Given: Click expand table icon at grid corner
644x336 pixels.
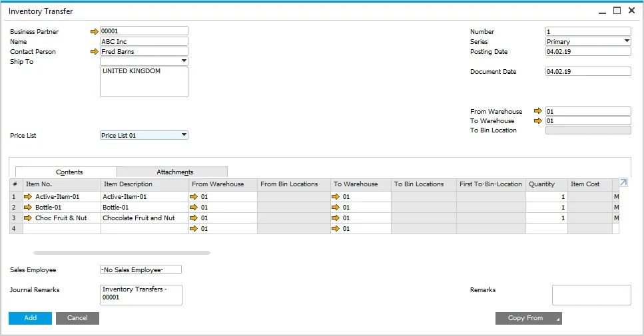Looking at the screenshot, I should point(623,183).
